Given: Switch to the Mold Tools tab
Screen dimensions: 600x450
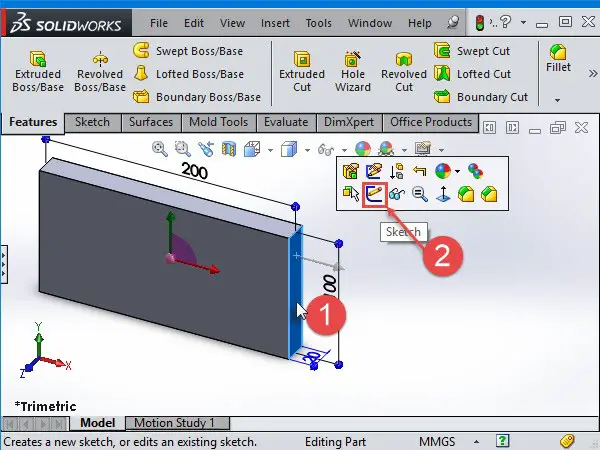Looking at the screenshot, I should click(218, 122).
